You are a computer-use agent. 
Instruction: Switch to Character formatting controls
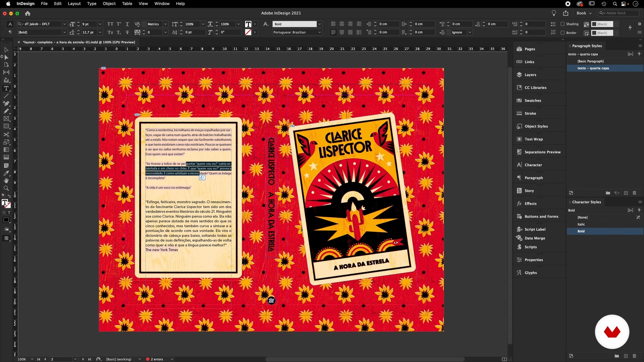[10, 24]
